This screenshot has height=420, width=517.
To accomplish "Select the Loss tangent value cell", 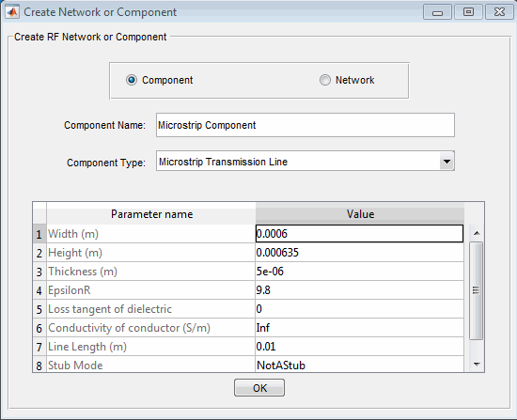I will tap(359, 309).
